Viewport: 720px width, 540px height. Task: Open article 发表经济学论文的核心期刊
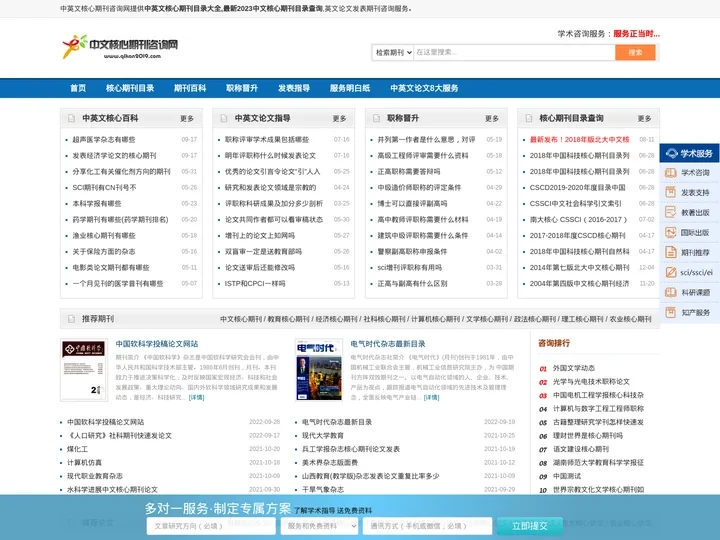(114, 156)
